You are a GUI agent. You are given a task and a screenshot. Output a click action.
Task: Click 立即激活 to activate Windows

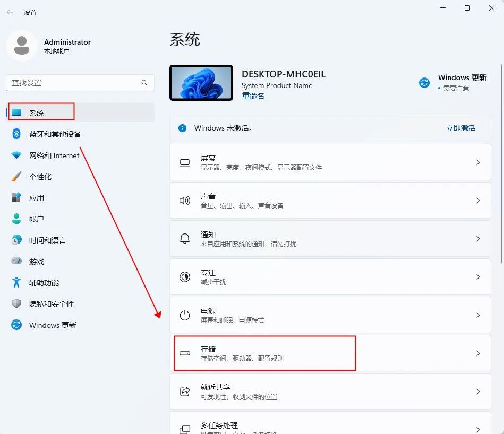(x=460, y=128)
